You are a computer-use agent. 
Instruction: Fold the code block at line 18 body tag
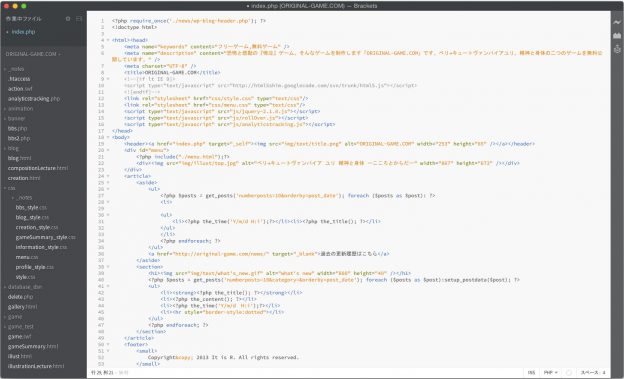point(108,137)
